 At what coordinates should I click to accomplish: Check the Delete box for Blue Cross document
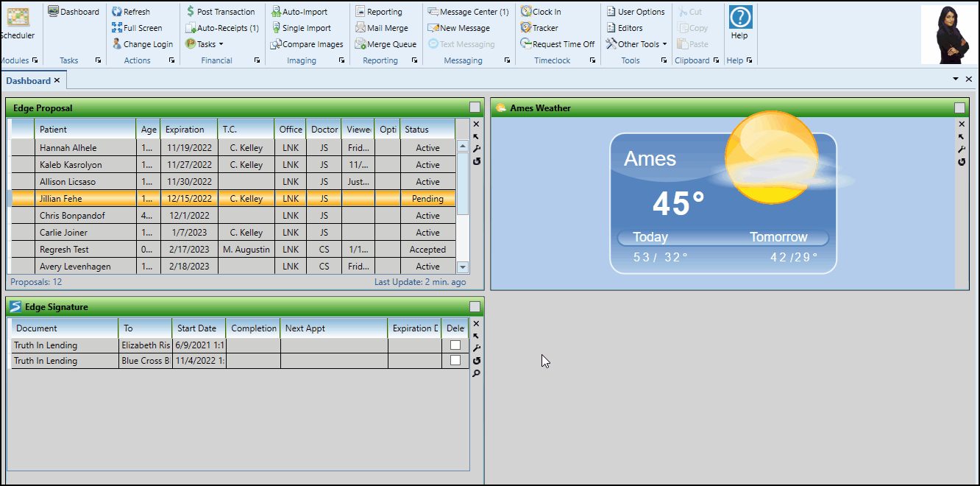pos(455,360)
